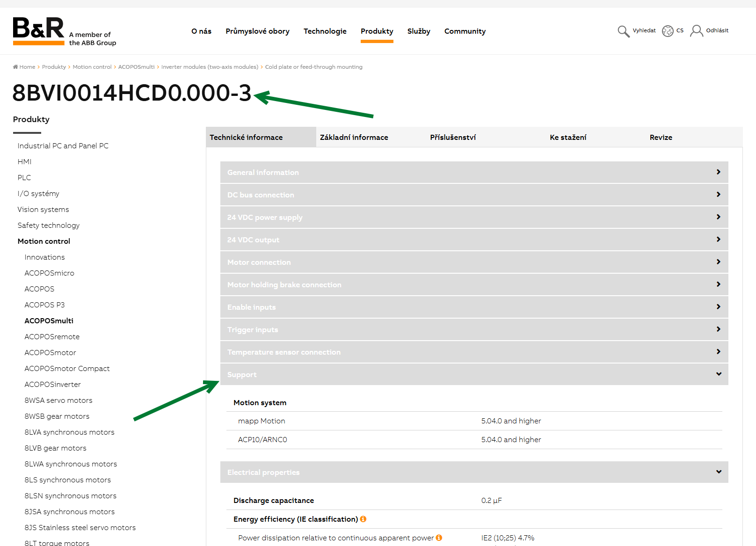Go to Produkty breadcrumb link
The width and height of the screenshot is (756, 546).
point(54,67)
